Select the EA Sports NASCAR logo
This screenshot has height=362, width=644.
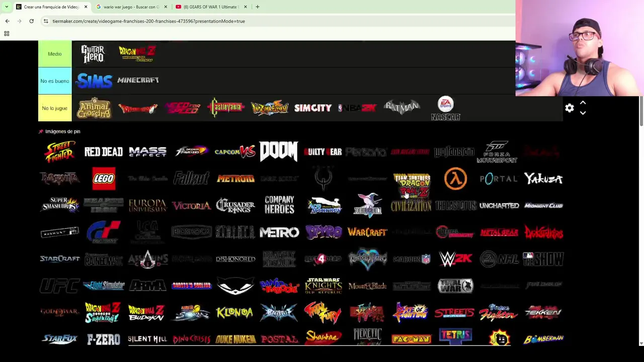[x=445, y=109]
